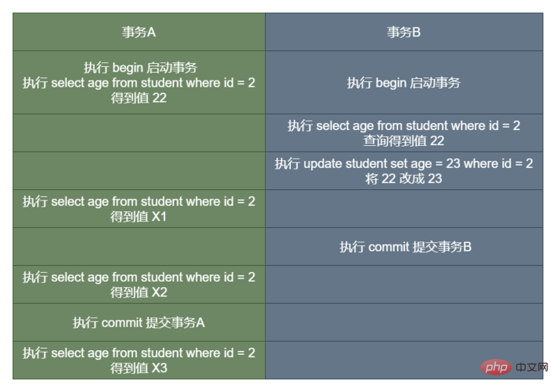The image size is (556, 392).
Task: Click 事务A's 执行 begin 启动事务 line
Action: tap(141, 68)
